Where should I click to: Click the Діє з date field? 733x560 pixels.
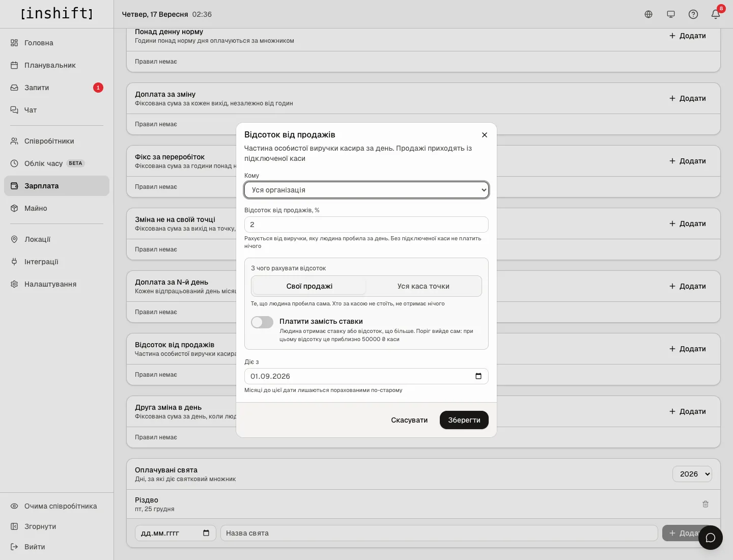pos(366,376)
